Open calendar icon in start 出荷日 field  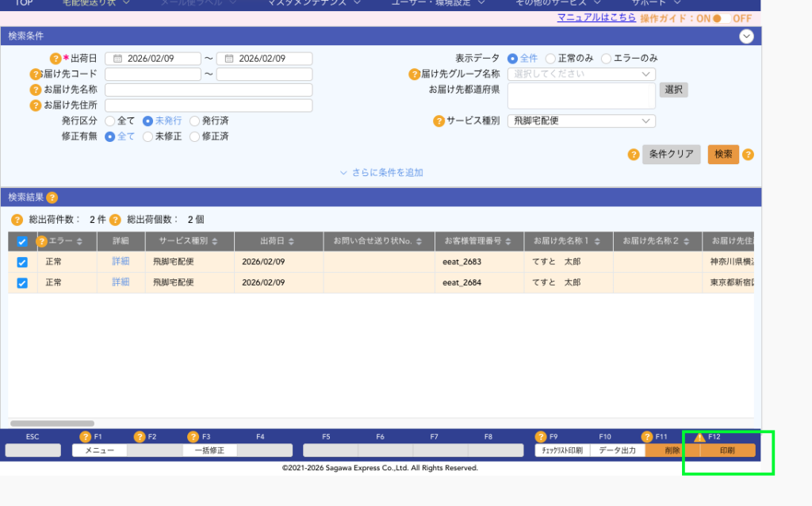pos(117,59)
